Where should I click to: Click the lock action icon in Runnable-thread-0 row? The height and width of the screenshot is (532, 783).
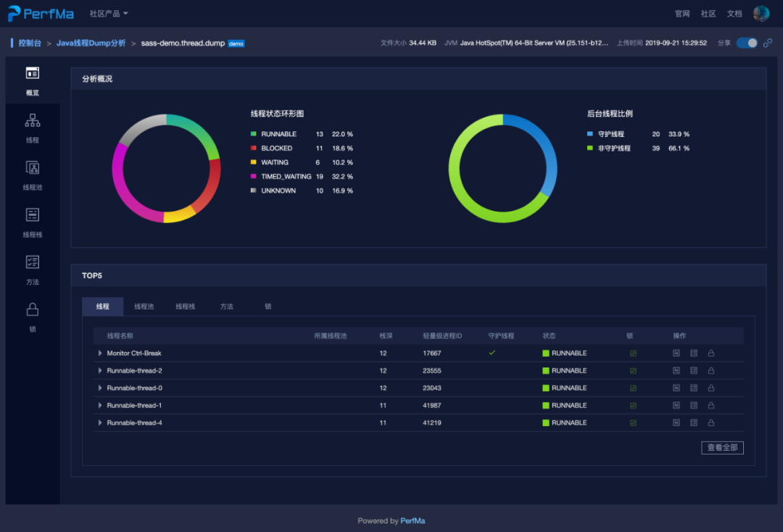pos(711,388)
